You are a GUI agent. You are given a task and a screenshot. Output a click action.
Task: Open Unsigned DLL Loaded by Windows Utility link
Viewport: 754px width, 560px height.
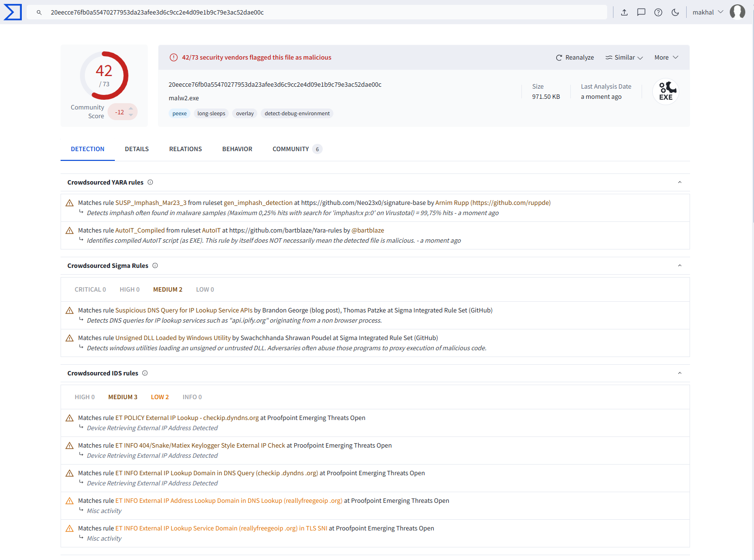click(173, 338)
